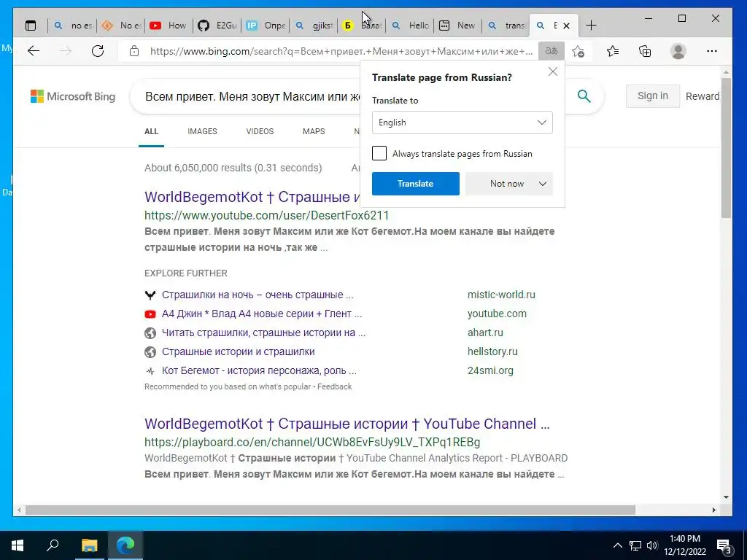Image resolution: width=747 pixels, height=560 pixels.
Task: Show hidden system tray icons
Action: [x=617, y=545]
